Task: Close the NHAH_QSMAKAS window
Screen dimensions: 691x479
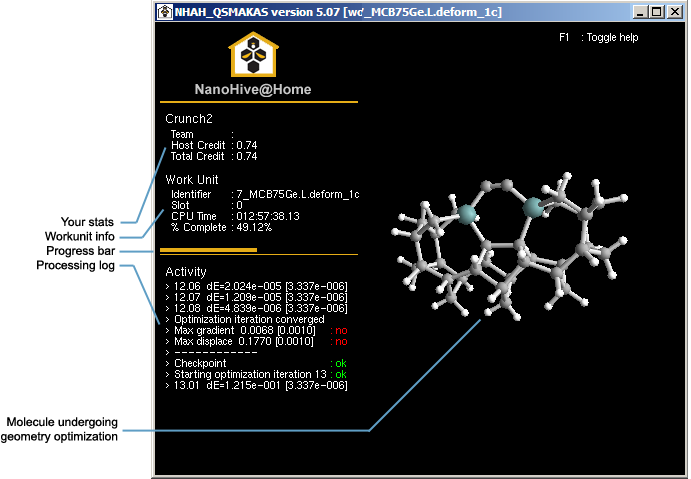Action: point(674,12)
